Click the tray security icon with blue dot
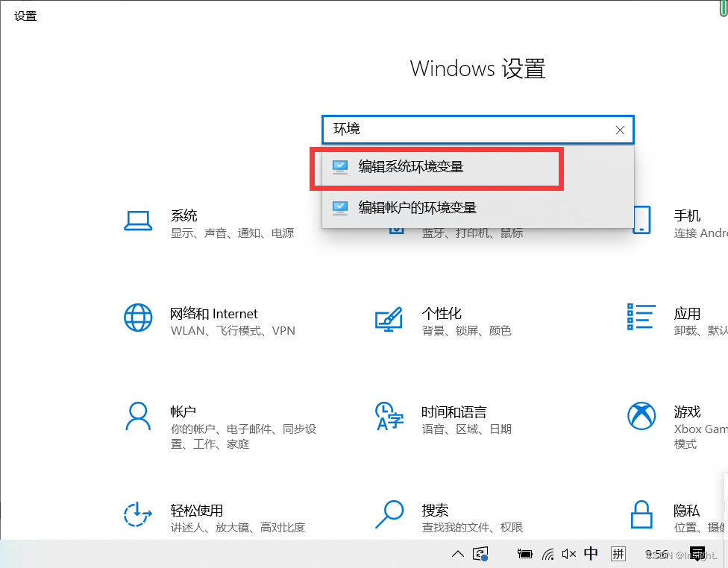 (x=480, y=554)
